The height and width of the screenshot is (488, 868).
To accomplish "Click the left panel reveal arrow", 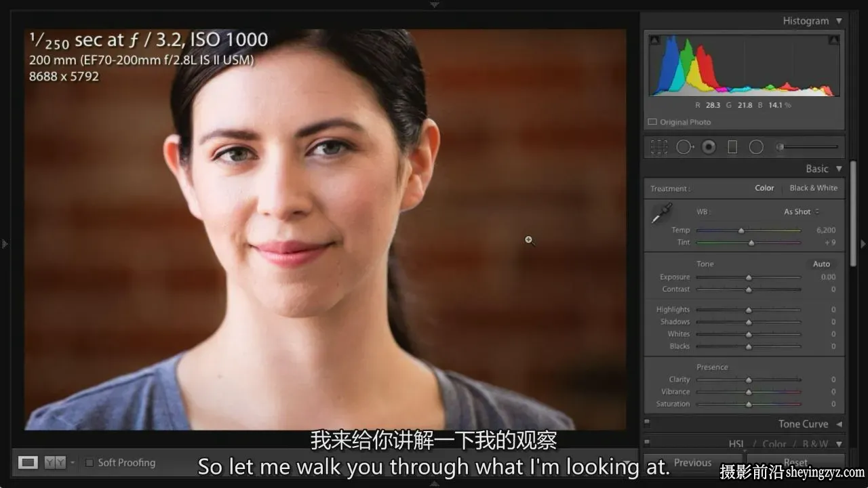I will pos(4,243).
